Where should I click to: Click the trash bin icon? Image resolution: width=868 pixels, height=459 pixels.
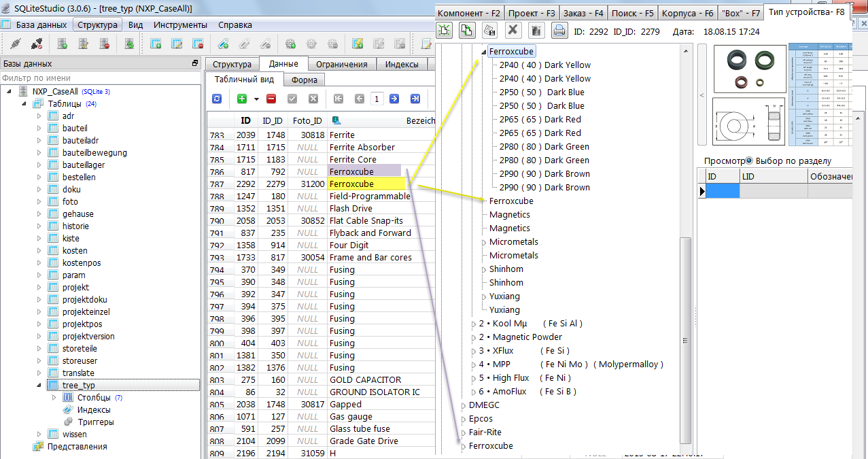pos(536,30)
